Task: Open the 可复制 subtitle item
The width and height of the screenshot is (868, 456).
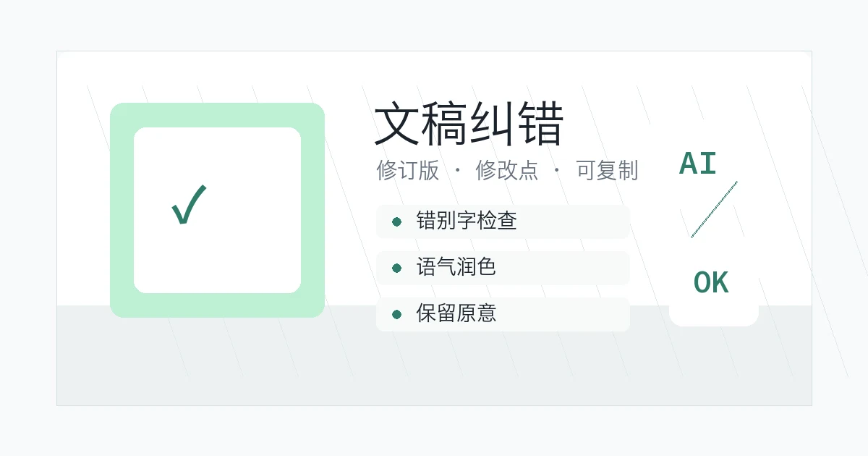Action: pos(607,170)
